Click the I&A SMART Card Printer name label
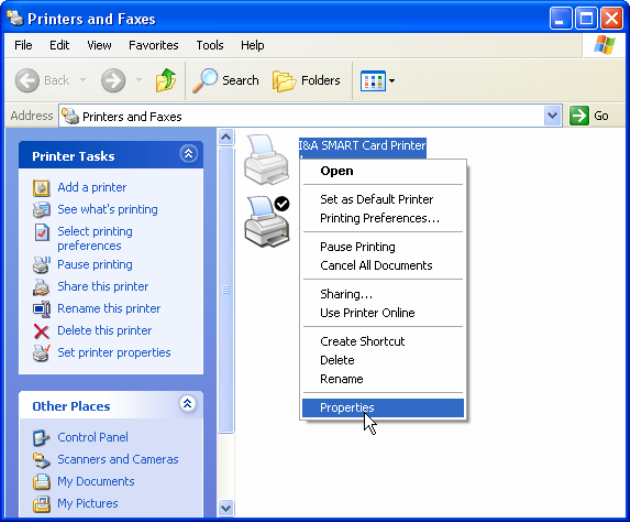630x522 pixels. click(x=362, y=147)
